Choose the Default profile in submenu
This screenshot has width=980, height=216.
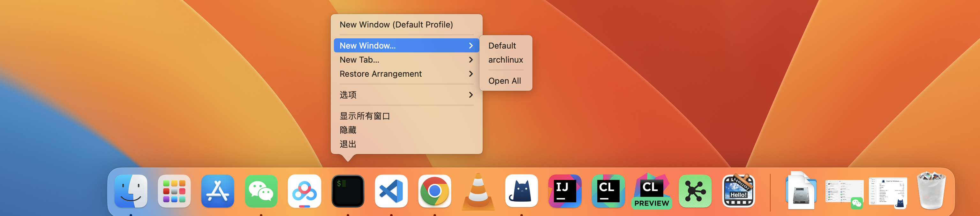pos(502,46)
